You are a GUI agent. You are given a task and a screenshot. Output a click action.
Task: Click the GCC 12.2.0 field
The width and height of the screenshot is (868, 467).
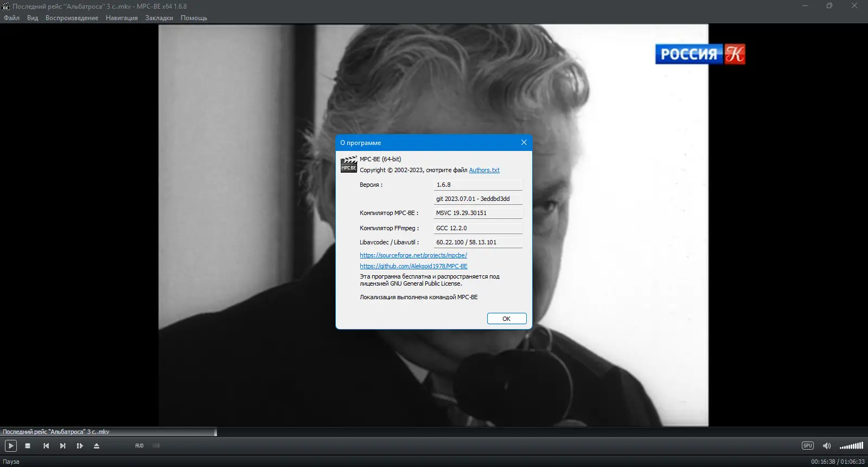pos(478,228)
